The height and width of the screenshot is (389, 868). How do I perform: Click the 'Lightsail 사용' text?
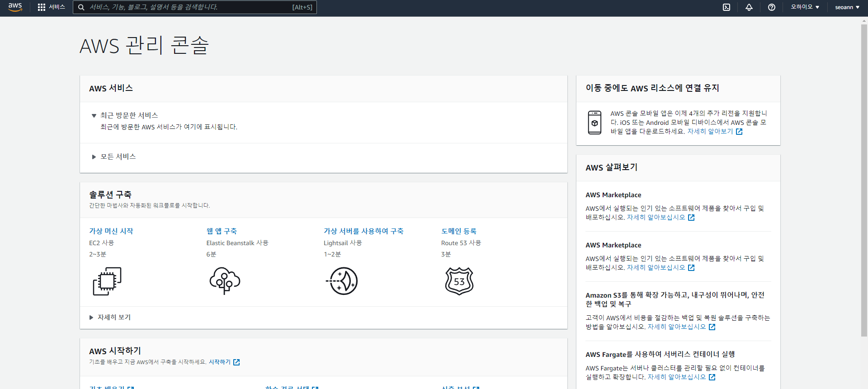[x=343, y=243]
